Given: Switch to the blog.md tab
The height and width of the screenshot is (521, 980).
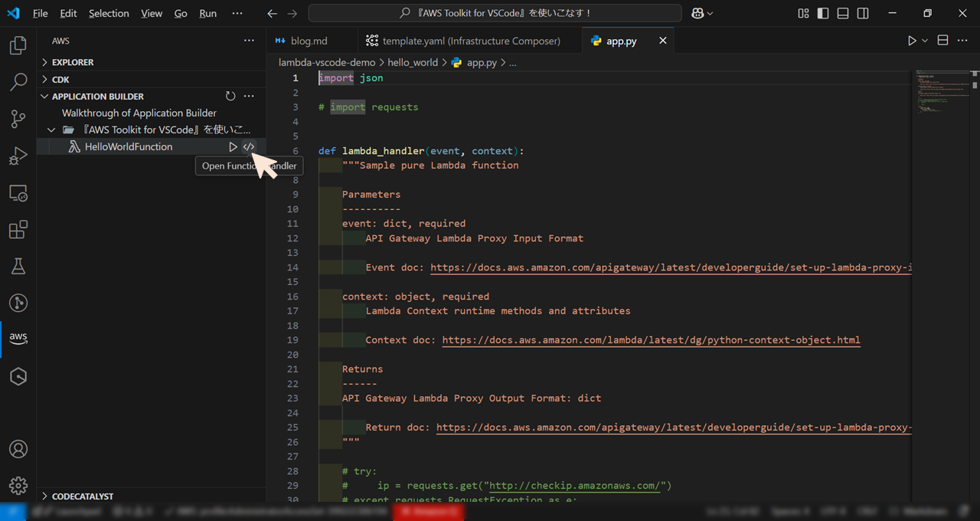Looking at the screenshot, I should (x=311, y=41).
